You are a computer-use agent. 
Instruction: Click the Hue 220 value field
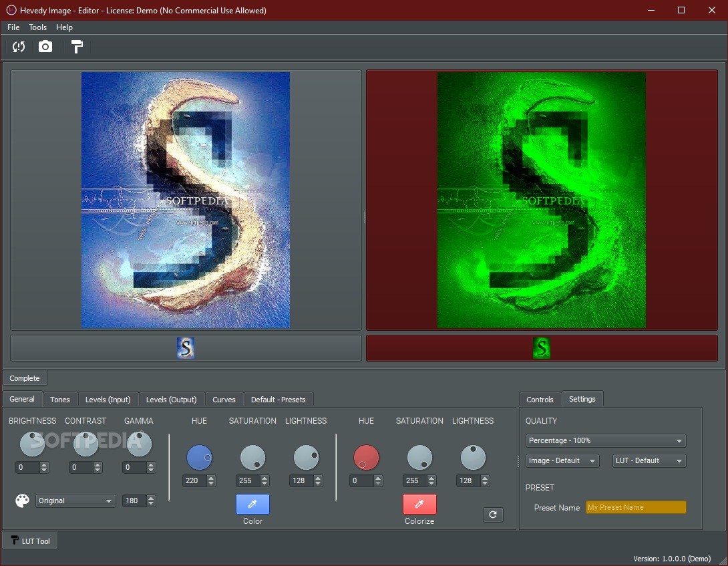194,480
